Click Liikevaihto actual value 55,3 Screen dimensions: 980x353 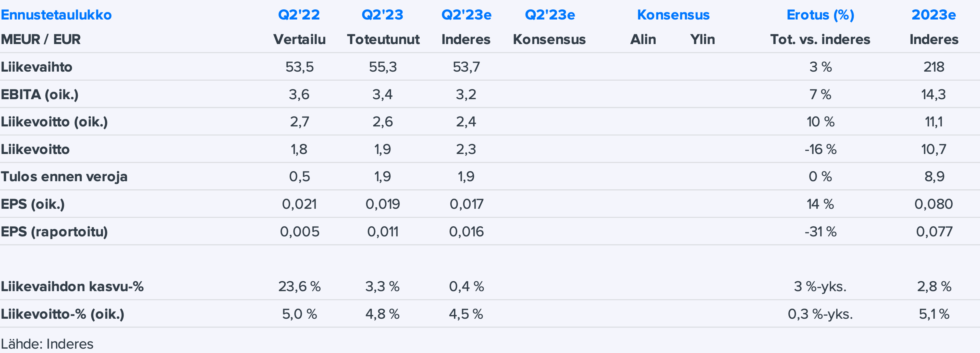click(x=383, y=67)
